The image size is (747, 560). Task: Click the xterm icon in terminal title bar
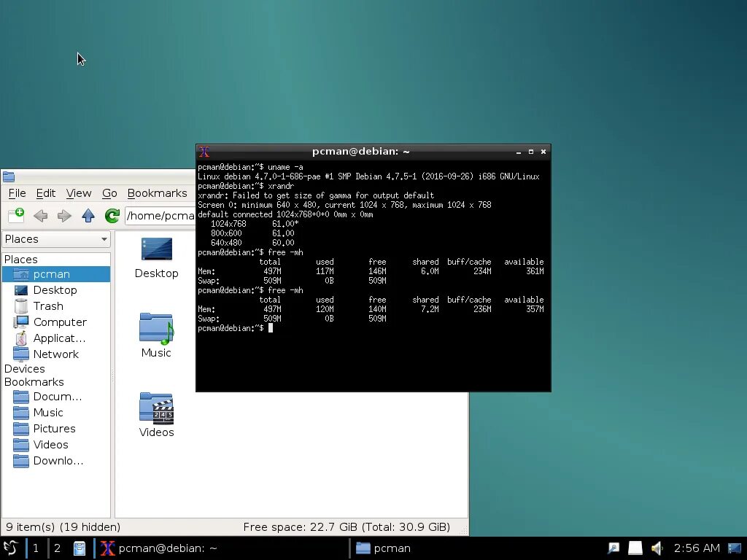pos(204,152)
